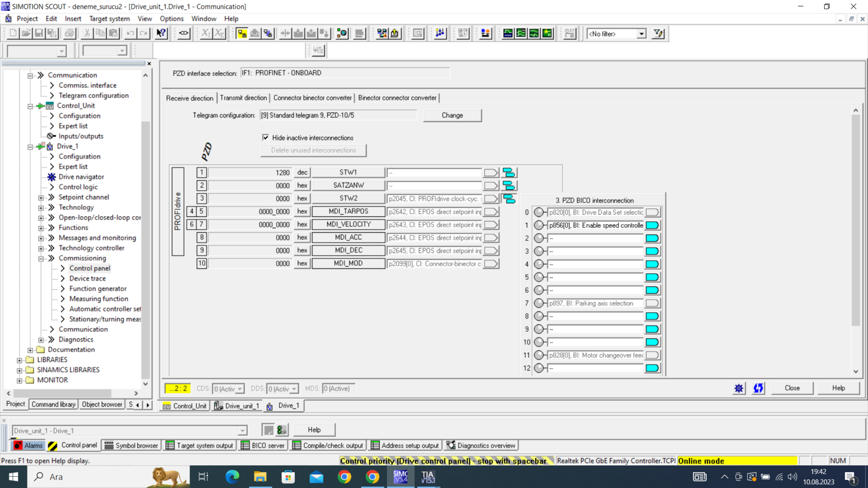
Task: Toggle binector button for bit 7 p897
Action: [x=653, y=303]
